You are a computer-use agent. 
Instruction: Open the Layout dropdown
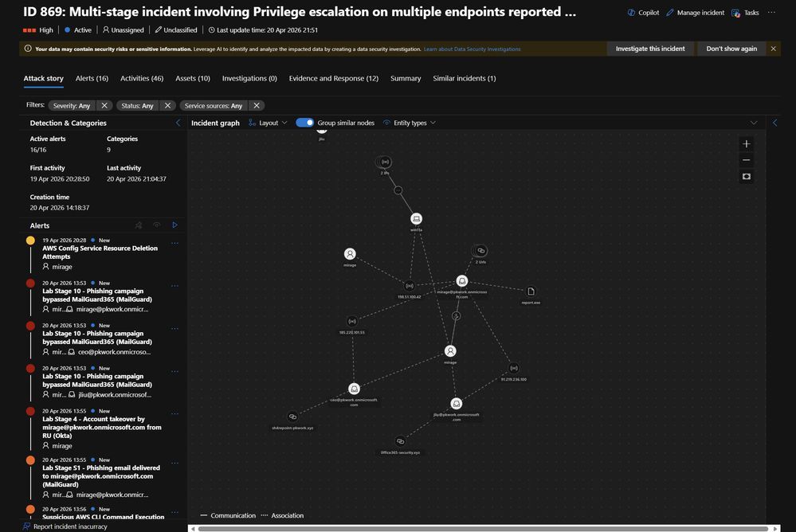[268, 123]
